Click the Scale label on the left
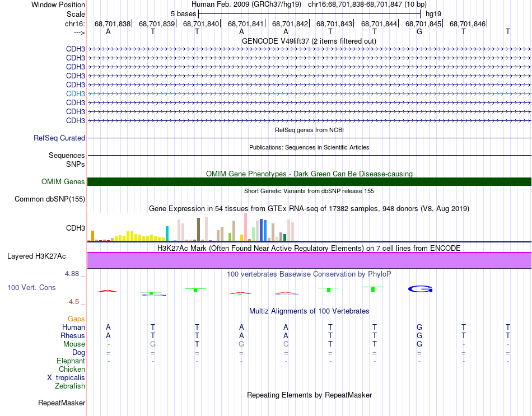Image resolution: width=532 pixels, height=416 pixels. click(76, 14)
